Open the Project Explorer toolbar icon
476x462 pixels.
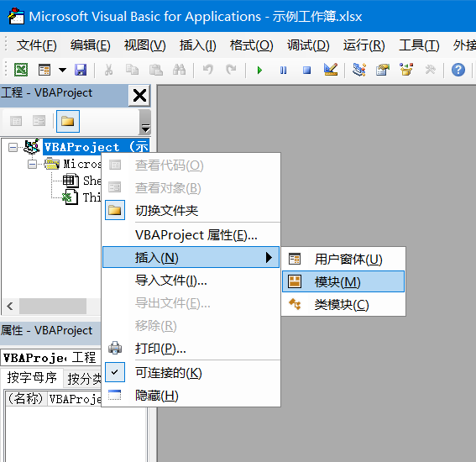tap(359, 71)
